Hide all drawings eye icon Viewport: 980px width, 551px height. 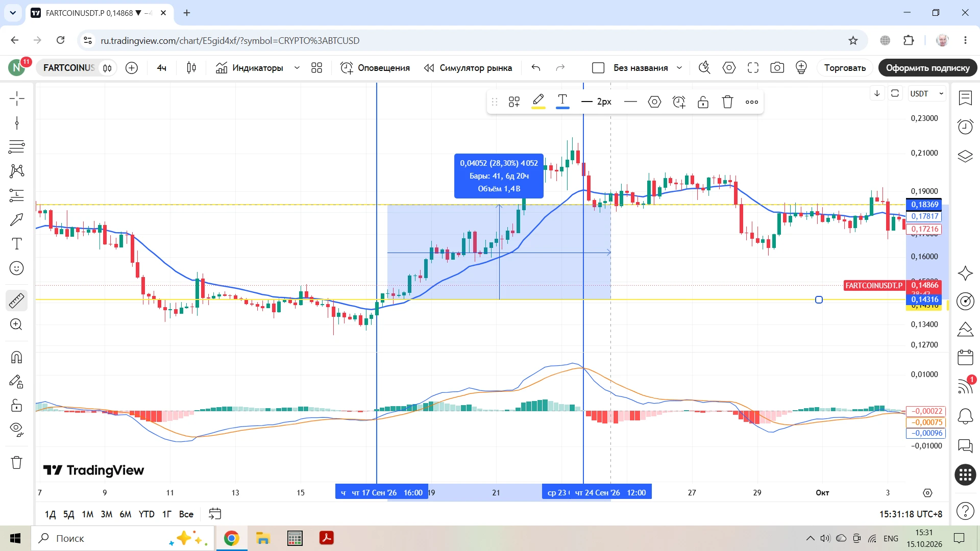[x=17, y=430]
